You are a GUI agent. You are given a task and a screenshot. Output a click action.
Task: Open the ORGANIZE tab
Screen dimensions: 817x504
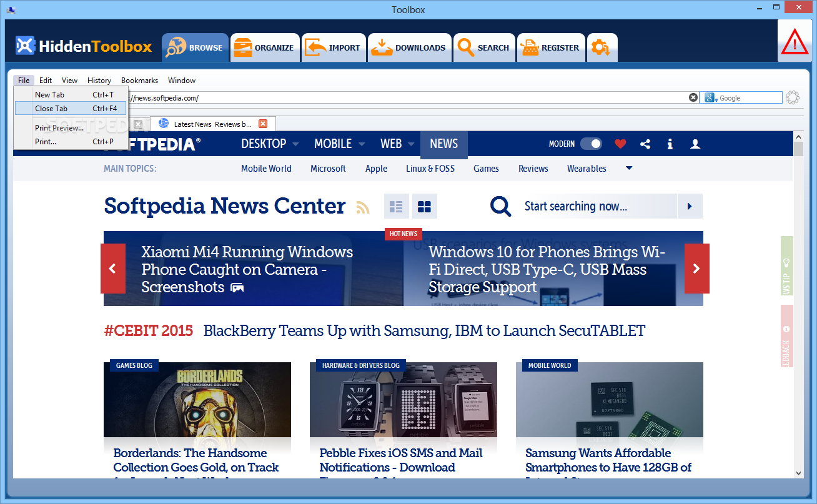click(x=265, y=47)
